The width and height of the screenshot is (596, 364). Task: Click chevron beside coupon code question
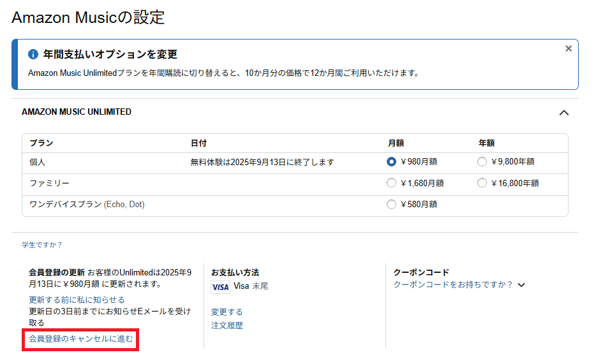521,285
